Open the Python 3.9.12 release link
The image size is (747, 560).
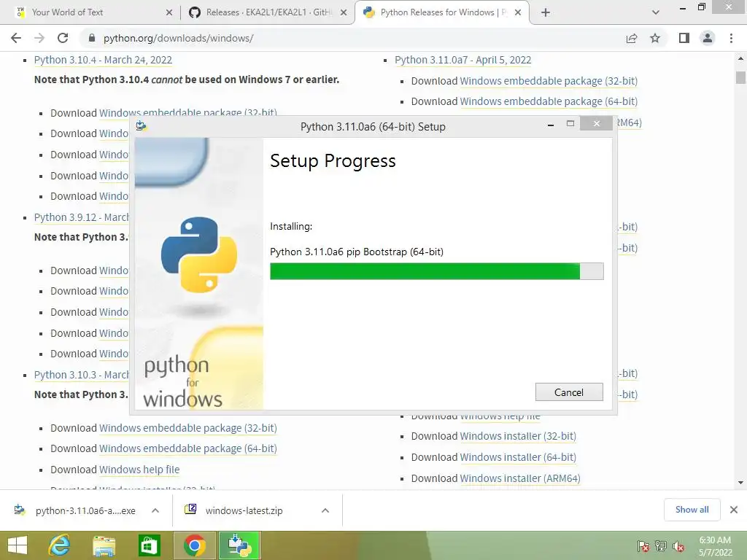[81, 217]
